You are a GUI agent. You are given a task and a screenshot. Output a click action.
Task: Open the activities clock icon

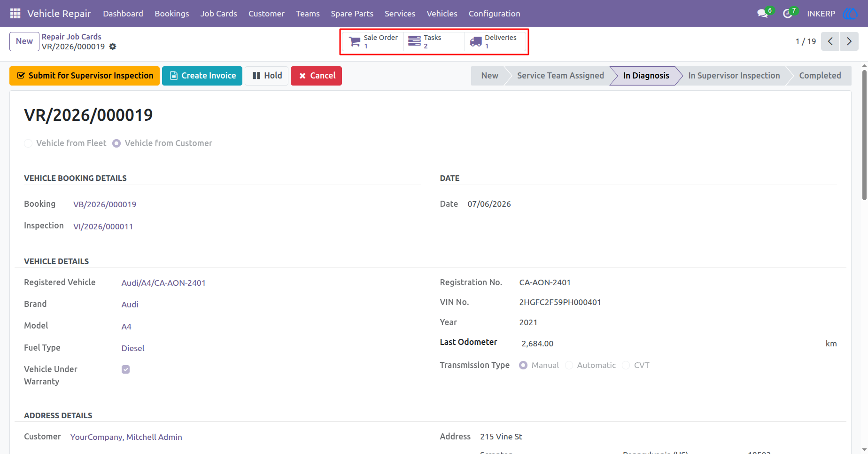[787, 14]
